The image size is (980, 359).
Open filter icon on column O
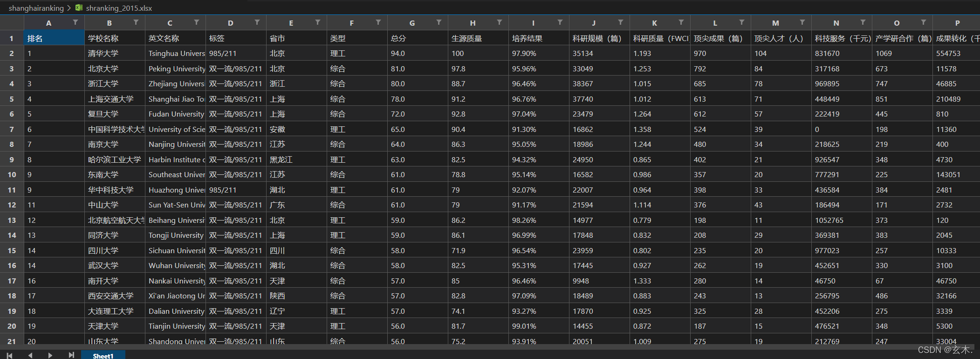click(924, 22)
